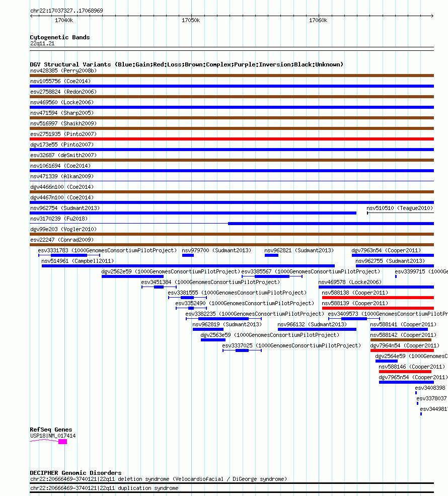This screenshot has width=448, height=496.
Task: Click variant label nsv469560 (Locke2006)
Action: tap(61, 102)
